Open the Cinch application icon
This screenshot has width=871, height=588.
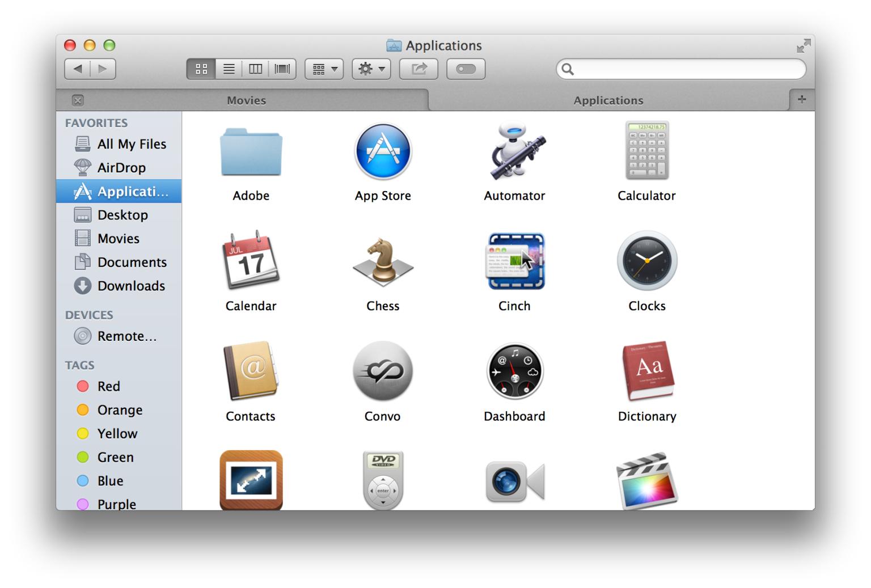(x=514, y=261)
